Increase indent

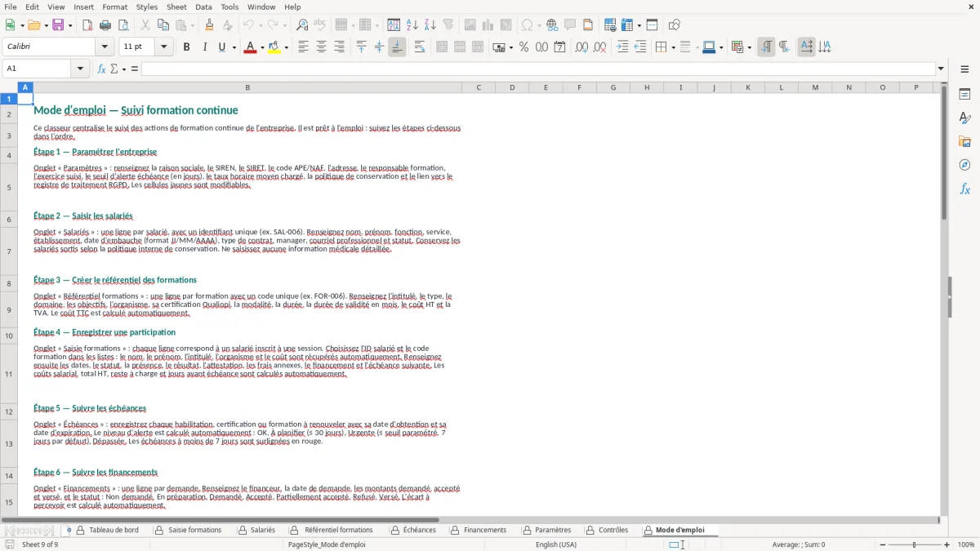click(622, 47)
